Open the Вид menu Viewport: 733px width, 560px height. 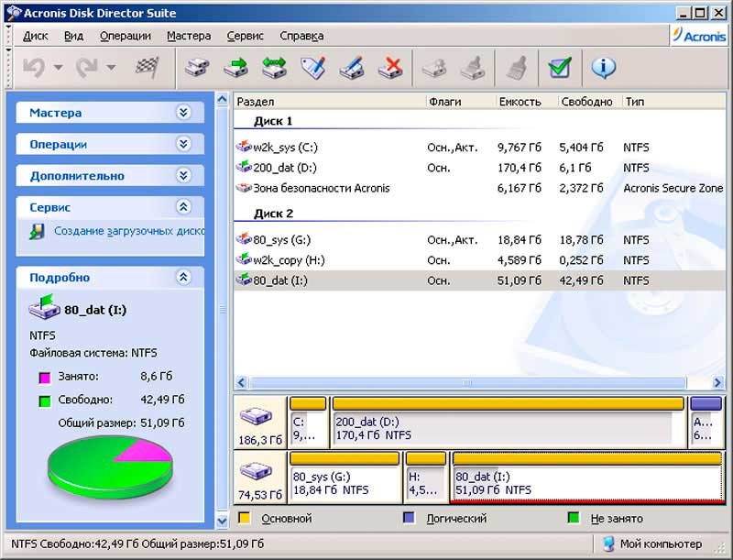coord(74,36)
